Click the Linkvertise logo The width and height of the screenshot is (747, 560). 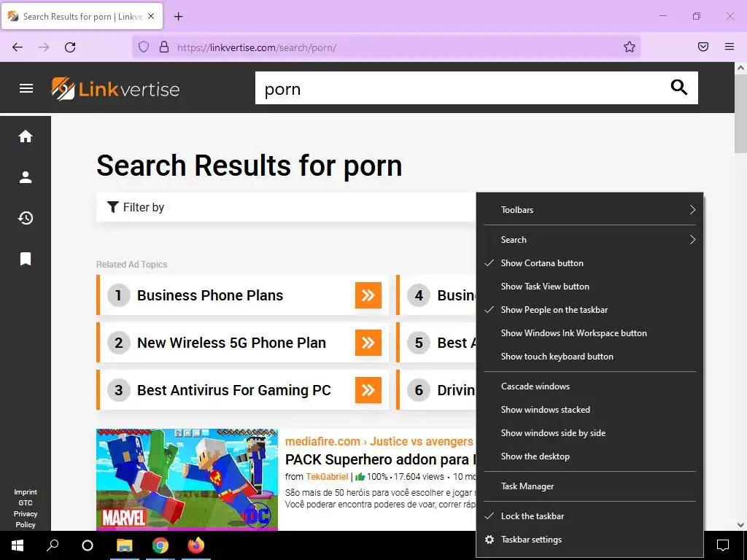click(x=115, y=88)
